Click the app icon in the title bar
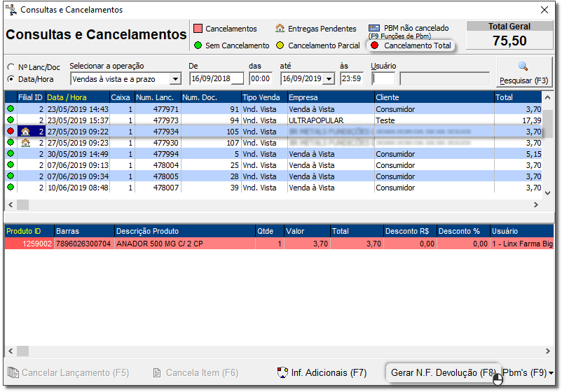Image resolution: width=562 pixels, height=392 pixels. [x=11, y=10]
